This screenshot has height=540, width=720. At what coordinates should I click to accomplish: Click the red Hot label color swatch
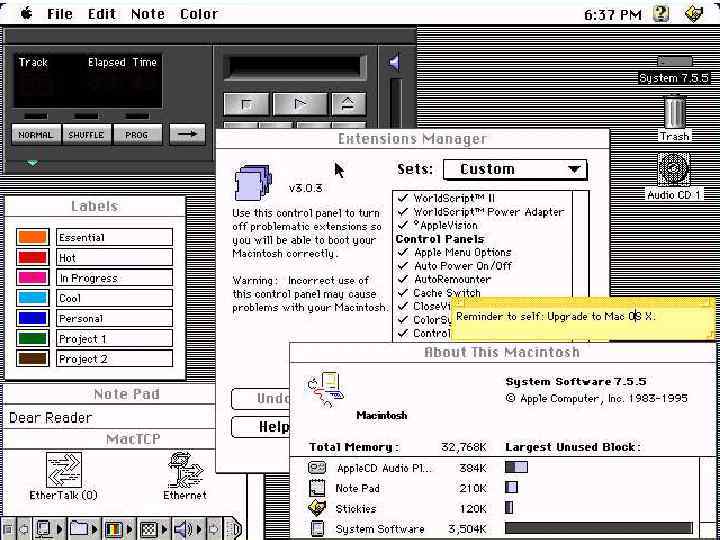[32, 258]
